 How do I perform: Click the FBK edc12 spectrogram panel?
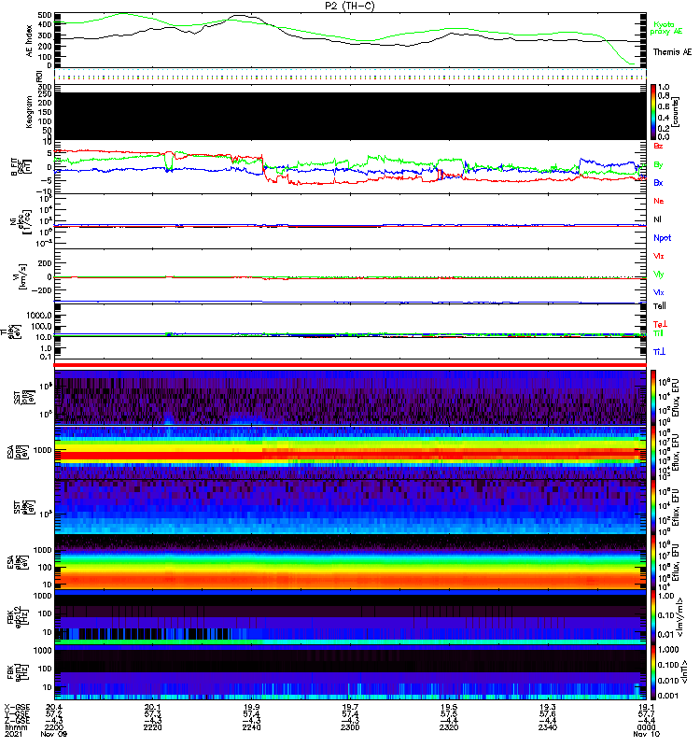(350, 617)
